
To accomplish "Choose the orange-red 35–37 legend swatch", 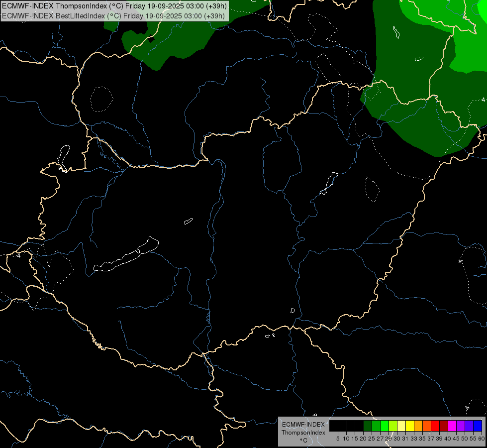I will click(427, 426).
